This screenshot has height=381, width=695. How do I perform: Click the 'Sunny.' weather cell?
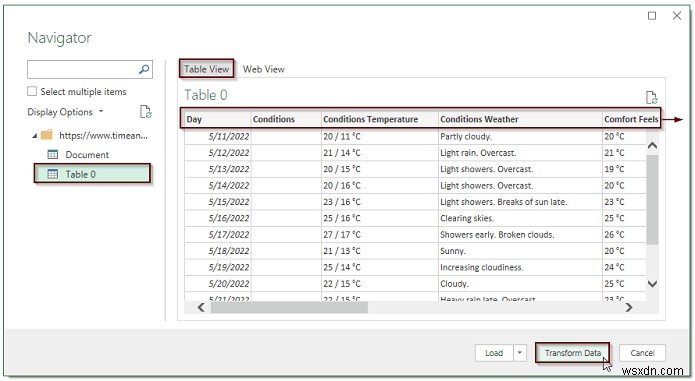[520, 251]
